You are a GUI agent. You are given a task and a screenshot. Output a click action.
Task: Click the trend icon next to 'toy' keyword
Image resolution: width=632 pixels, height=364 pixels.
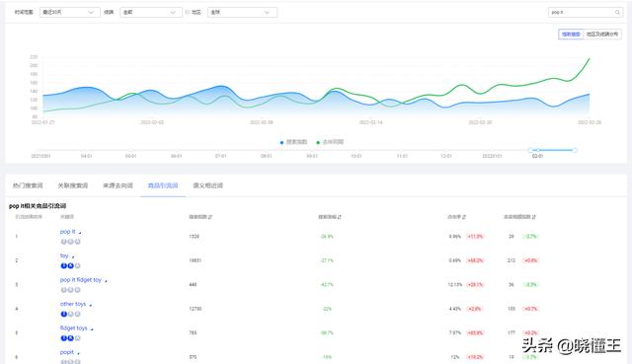pos(73,256)
